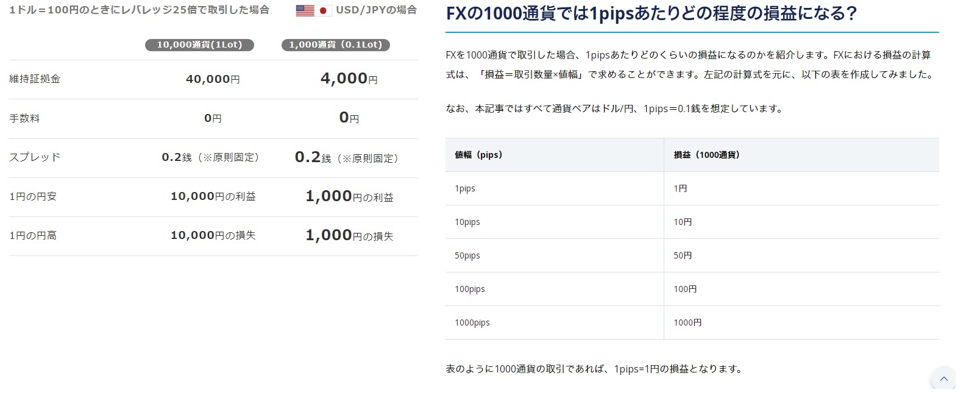Click the 1000pips table cell

472,322
